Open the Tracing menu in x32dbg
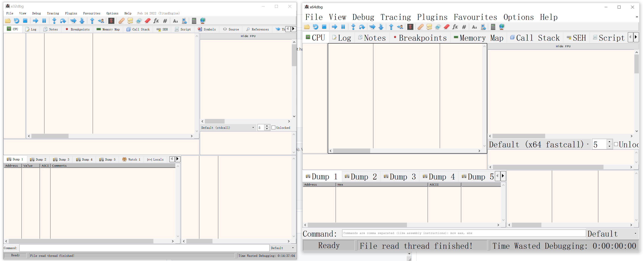The height and width of the screenshot is (261, 644). pos(53,13)
